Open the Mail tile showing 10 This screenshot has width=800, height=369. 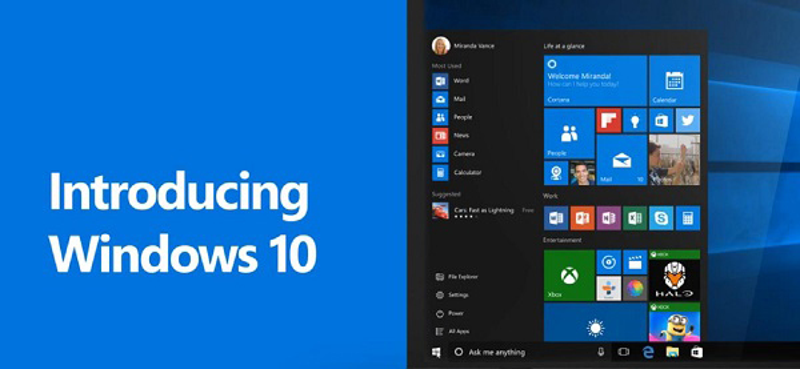[x=621, y=160]
